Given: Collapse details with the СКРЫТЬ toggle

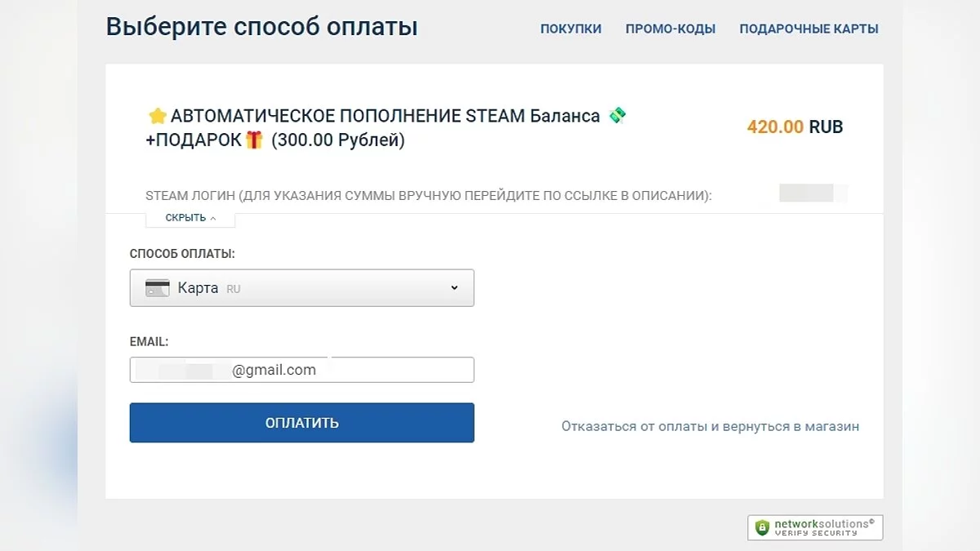Looking at the screenshot, I should click(190, 218).
